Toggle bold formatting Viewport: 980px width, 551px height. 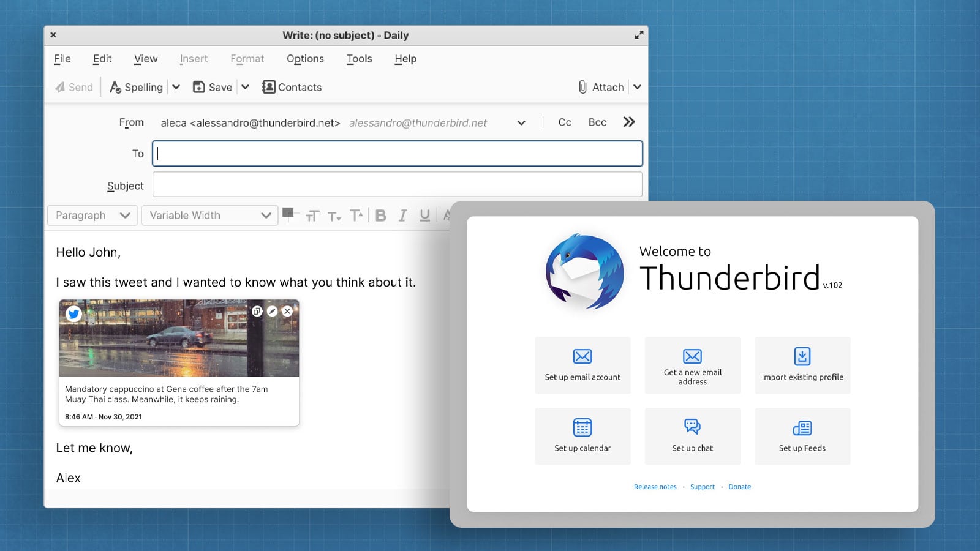coord(380,215)
